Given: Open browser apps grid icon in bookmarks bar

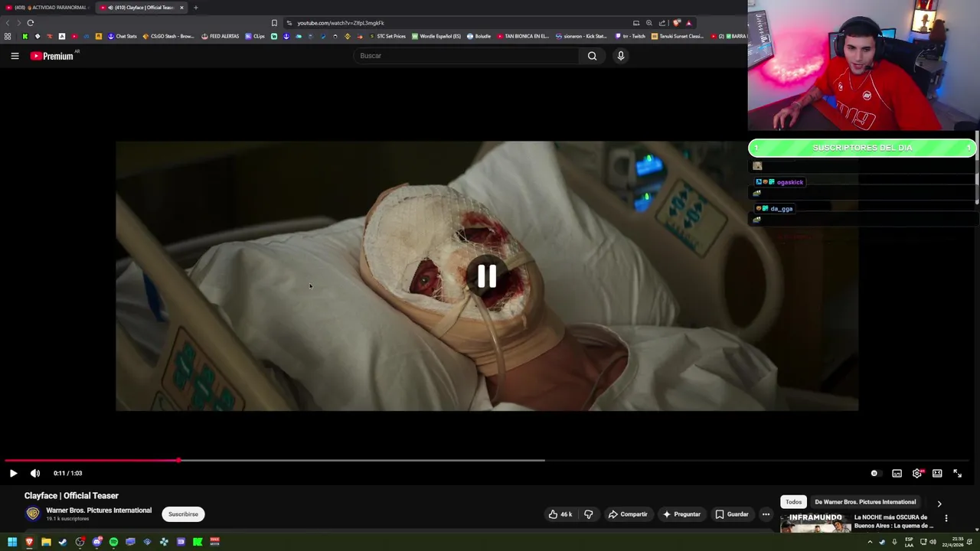Looking at the screenshot, I should [x=8, y=36].
